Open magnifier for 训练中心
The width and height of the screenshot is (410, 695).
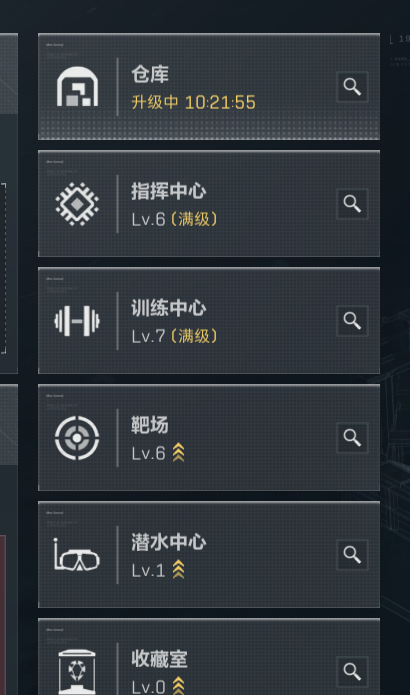[x=352, y=321]
